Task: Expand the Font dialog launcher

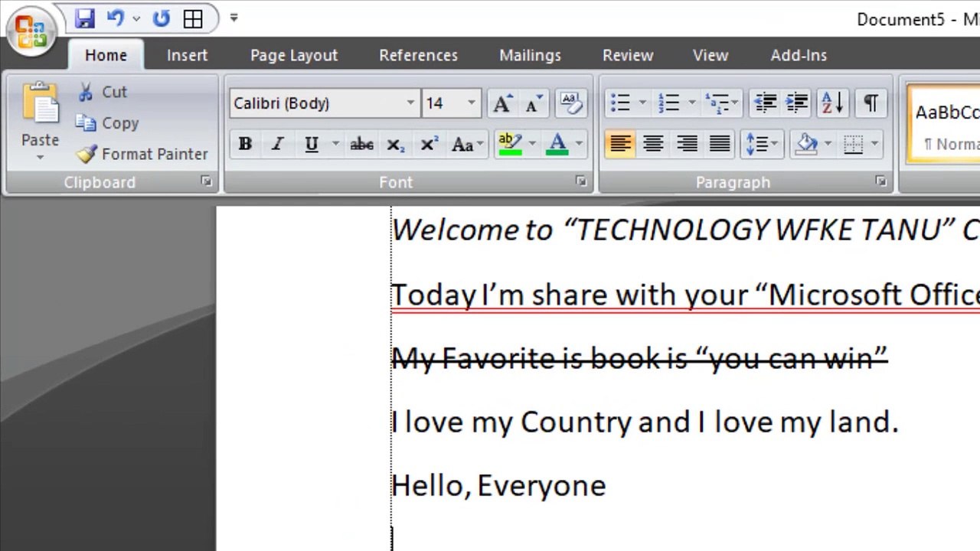Action: (581, 181)
